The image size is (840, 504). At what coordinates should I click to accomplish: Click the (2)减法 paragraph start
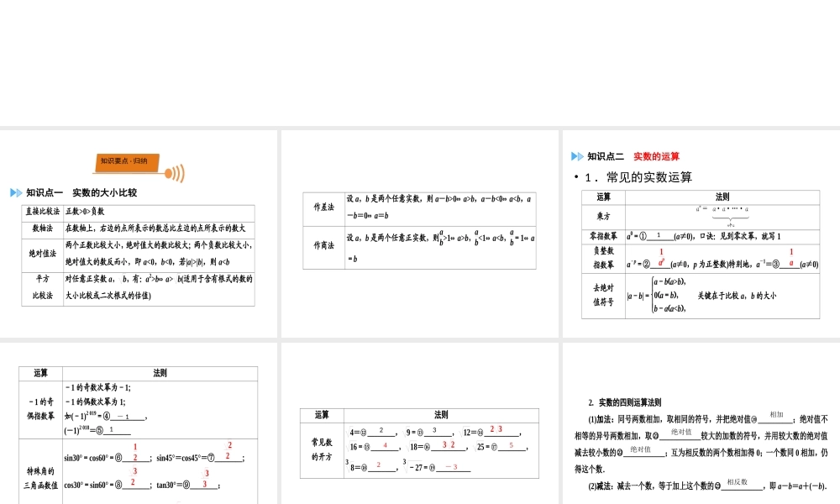pyautogui.click(x=600, y=486)
